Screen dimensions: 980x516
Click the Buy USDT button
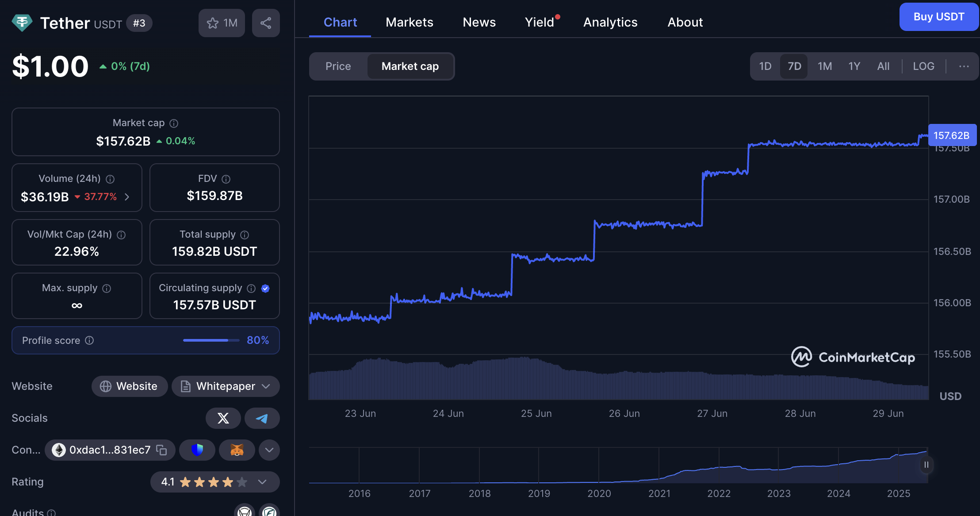[x=938, y=17]
